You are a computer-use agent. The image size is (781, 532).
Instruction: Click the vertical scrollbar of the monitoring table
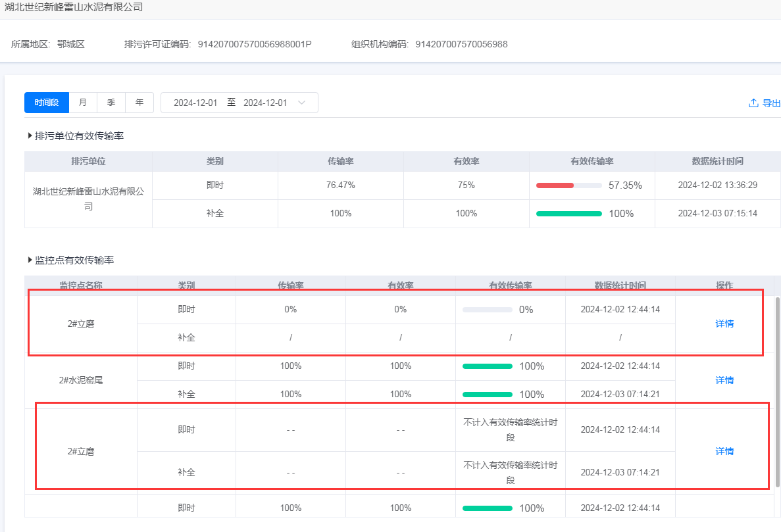pyautogui.click(x=778, y=392)
